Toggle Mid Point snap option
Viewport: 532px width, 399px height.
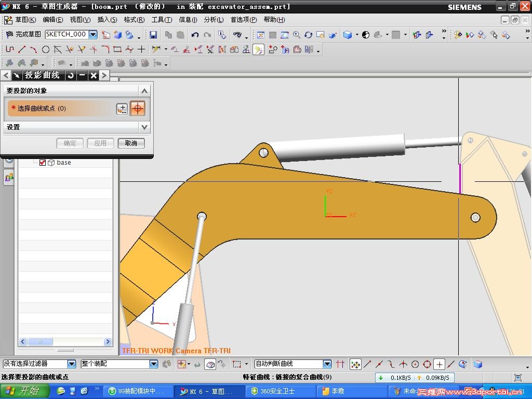click(x=379, y=364)
